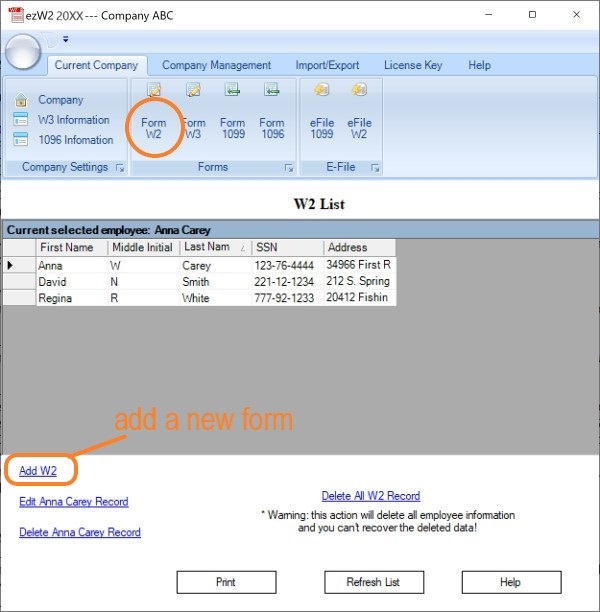
Task: Minimize the ezW2 window
Action: coord(488,14)
